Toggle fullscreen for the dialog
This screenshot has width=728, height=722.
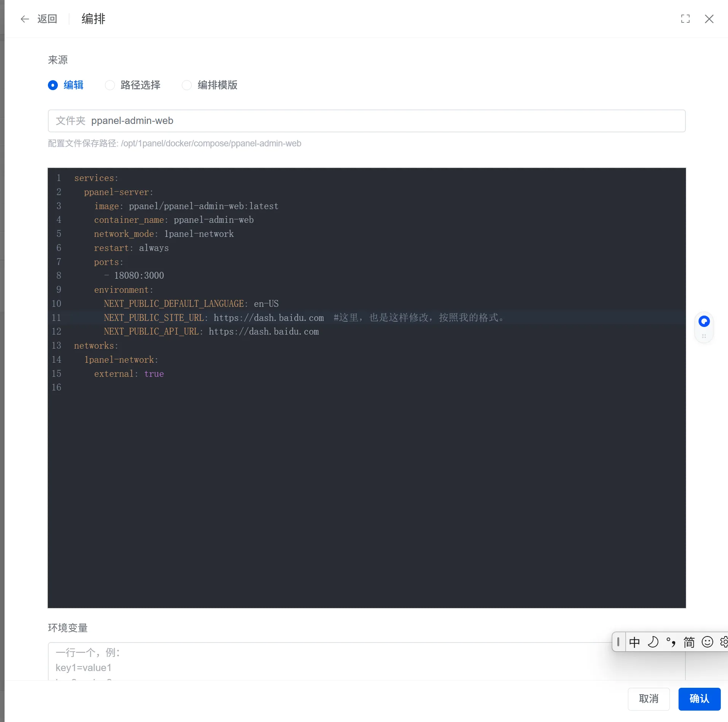point(685,19)
